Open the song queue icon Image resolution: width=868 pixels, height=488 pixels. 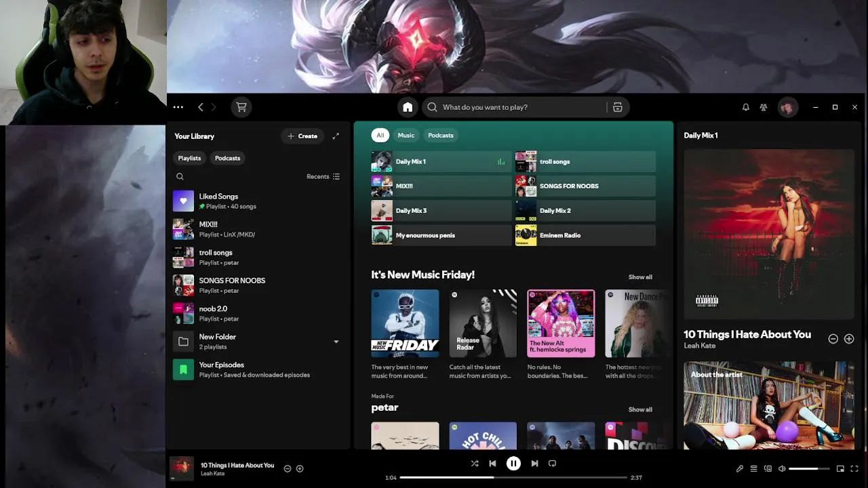coord(753,468)
